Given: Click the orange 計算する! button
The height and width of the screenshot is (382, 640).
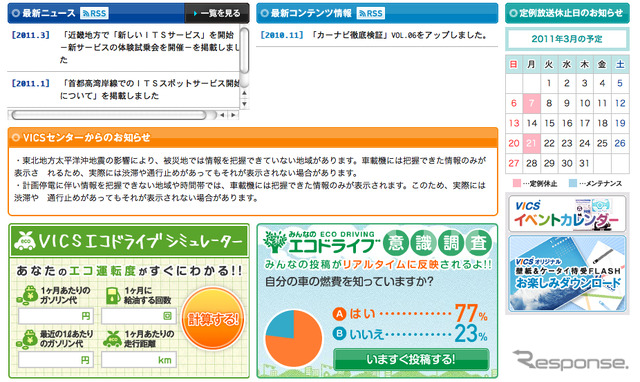Looking at the screenshot, I should 213,319.
